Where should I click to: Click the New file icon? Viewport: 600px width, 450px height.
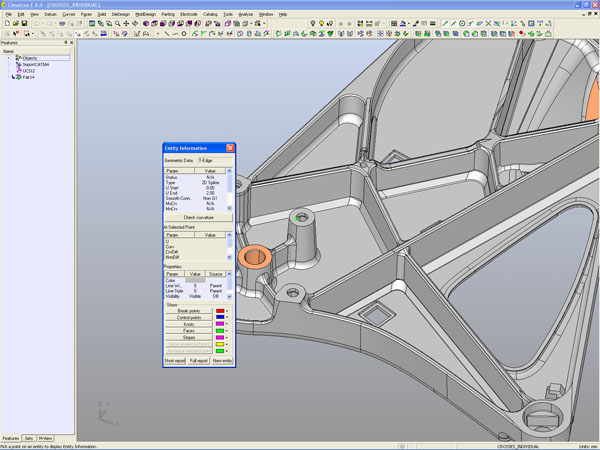click(x=6, y=24)
